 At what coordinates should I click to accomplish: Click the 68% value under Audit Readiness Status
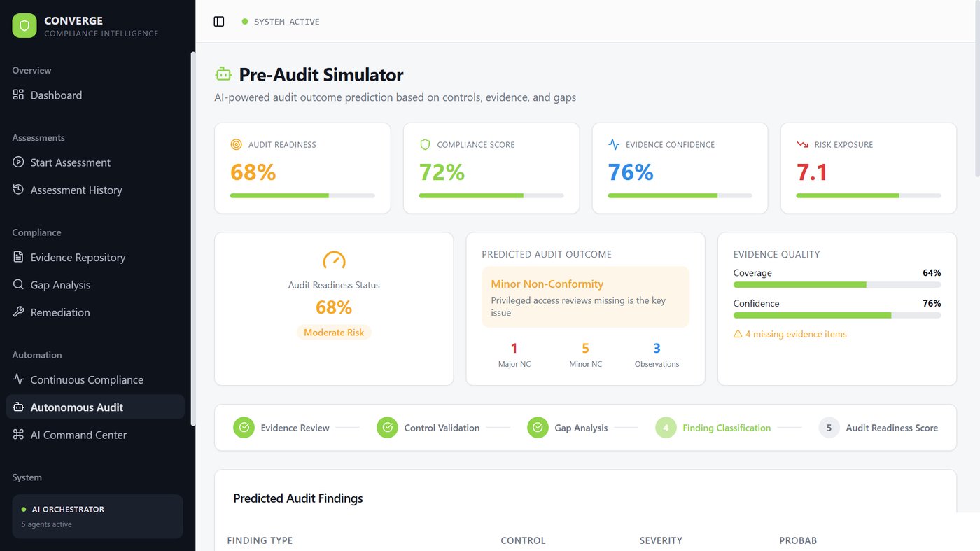(x=334, y=307)
